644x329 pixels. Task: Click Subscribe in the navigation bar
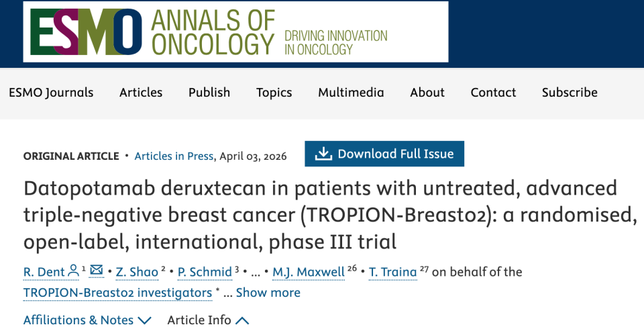point(570,93)
